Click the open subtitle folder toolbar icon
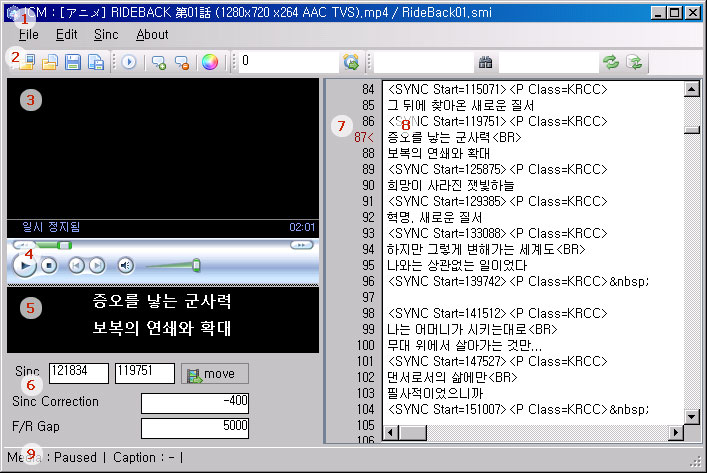This screenshot has width=707, height=473. pyautogui.click(x=50, y=62)
